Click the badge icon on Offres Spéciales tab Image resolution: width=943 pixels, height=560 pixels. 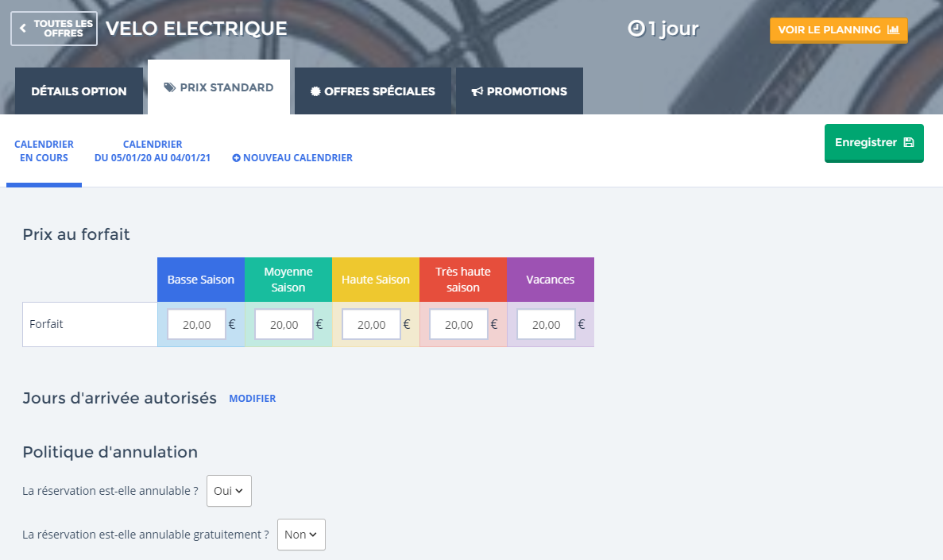(x=315, y=91)
